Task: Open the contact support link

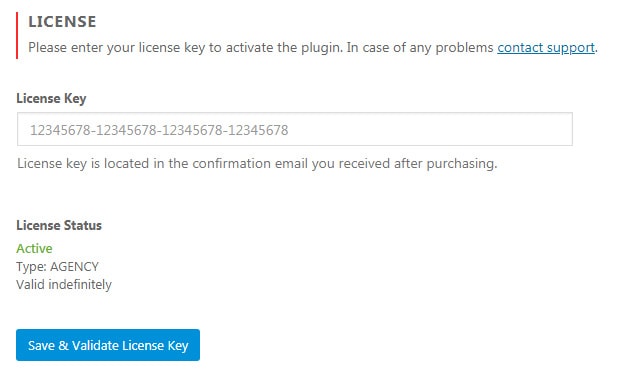Action: 546,48
